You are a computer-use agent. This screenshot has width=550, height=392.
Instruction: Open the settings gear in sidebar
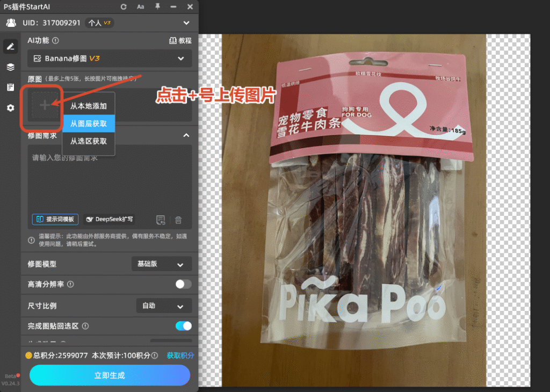tap(11, 107)
